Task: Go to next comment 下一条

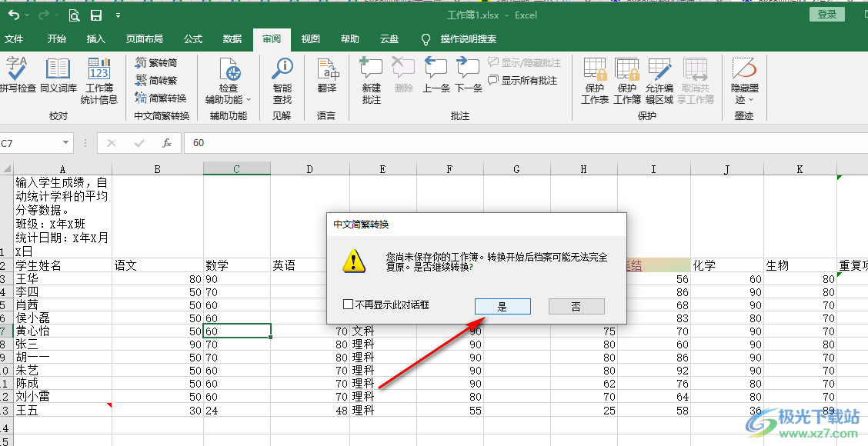Action: pos(469,75)
